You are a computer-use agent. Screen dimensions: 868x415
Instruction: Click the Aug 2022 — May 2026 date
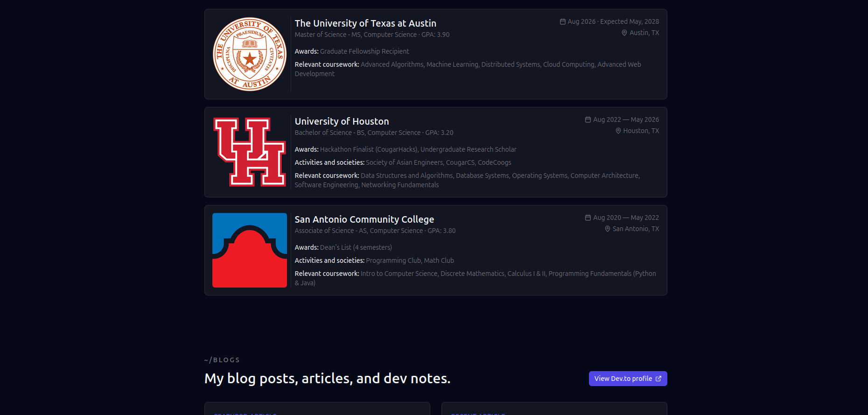click(x=626, y=120)
